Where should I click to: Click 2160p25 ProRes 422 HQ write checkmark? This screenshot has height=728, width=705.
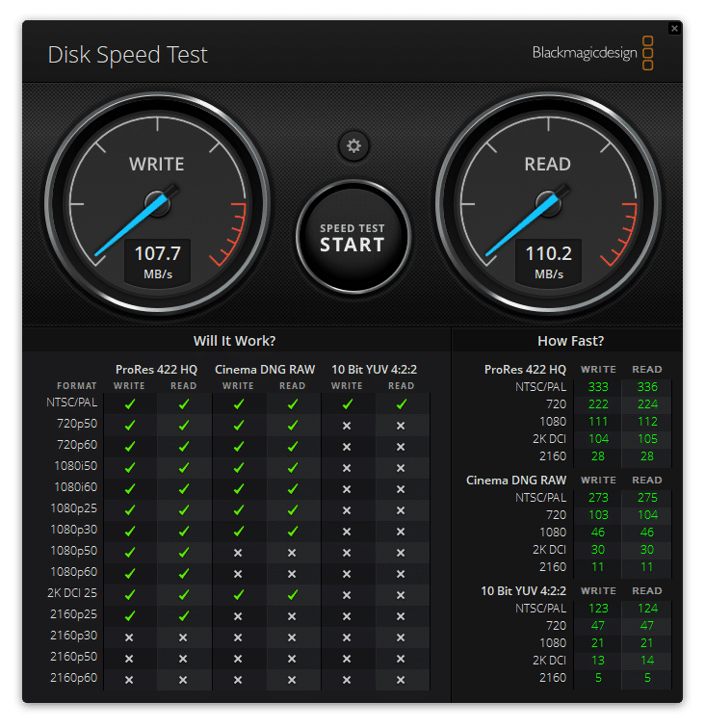point(130,615)
